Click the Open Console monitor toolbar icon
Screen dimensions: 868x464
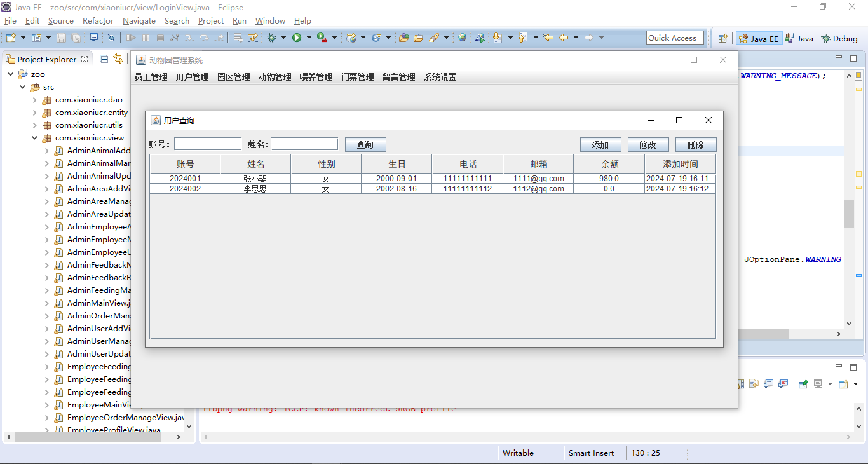pos(93,38)
